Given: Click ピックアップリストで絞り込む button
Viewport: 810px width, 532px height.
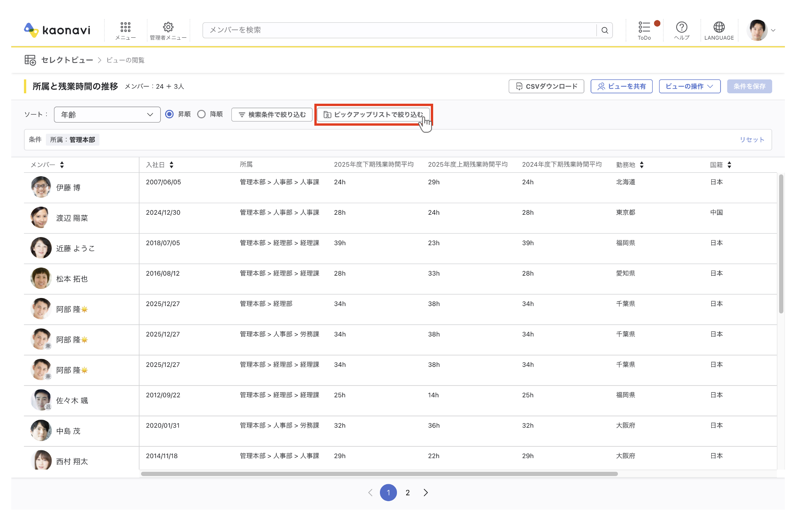Looking at the screenshot, I should click(x=373, y=114).
